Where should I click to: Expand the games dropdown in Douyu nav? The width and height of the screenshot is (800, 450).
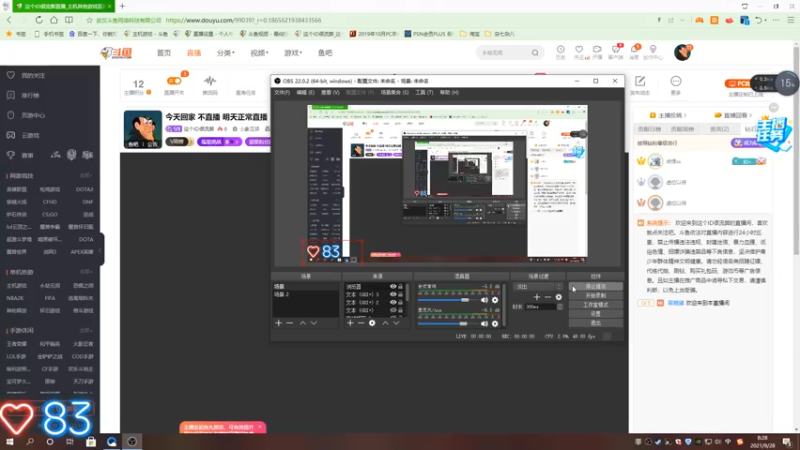[293, 53]
